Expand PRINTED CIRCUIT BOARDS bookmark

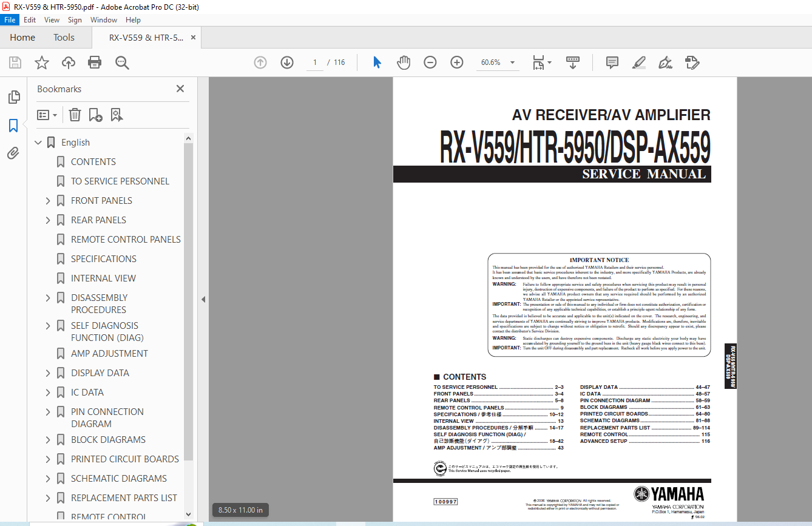pos(48,459)
